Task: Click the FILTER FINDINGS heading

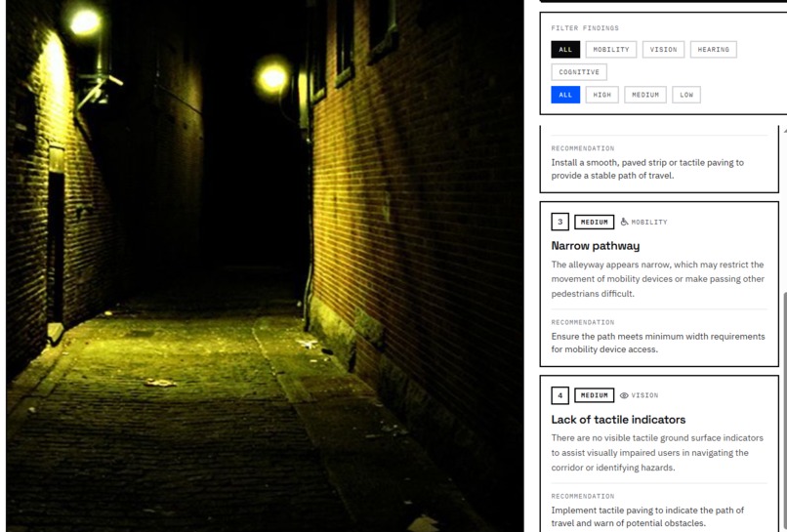Action: (585, 28)
